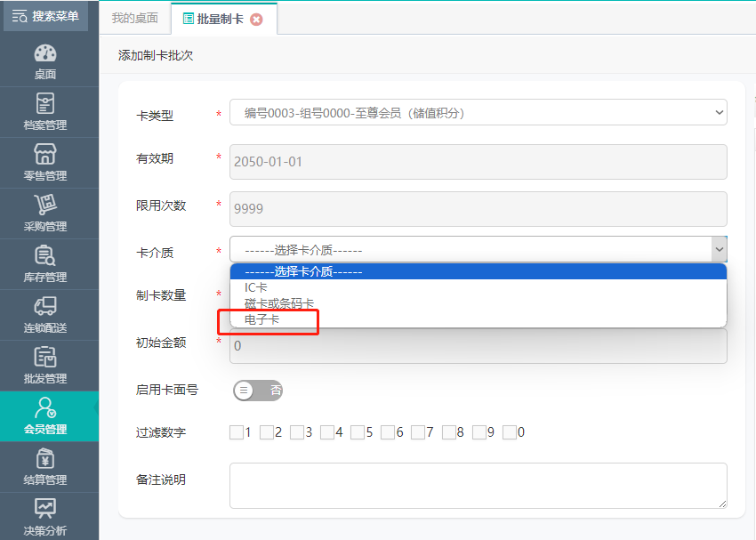Choose 磁卡或条码卡 option

pos(479,303)
